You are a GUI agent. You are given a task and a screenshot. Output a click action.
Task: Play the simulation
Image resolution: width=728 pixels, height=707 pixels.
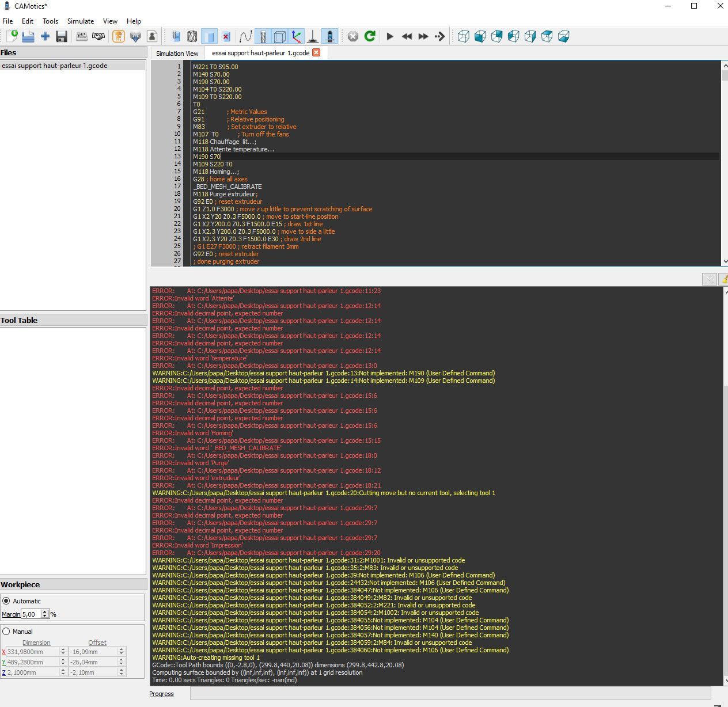coord(390,36)
